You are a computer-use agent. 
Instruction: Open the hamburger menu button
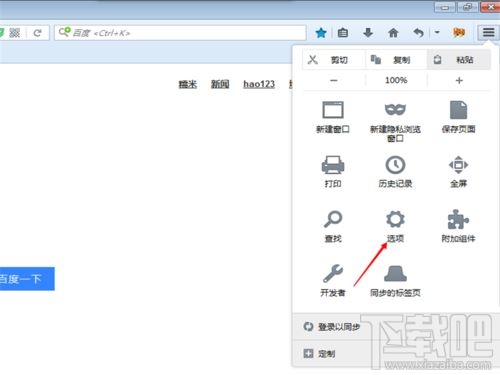click(488, 33)
